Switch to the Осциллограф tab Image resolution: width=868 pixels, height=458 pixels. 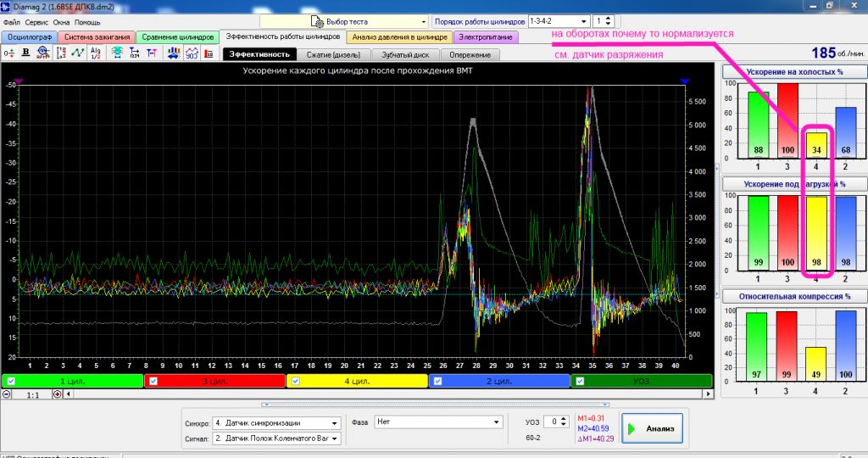(x=30, y=37)
